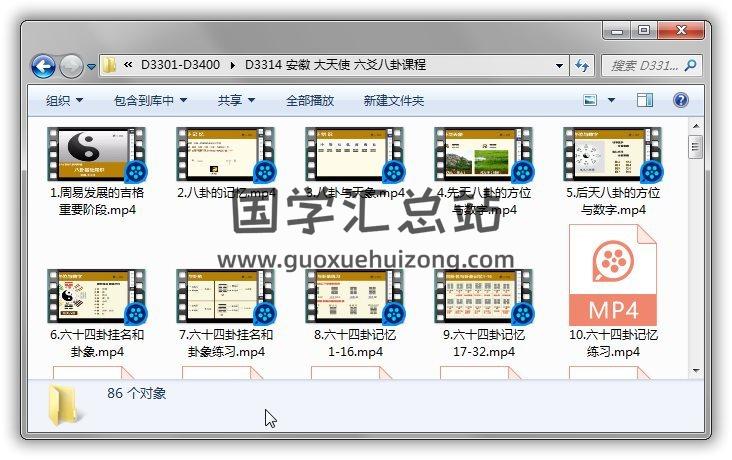The width and height of the screenshot is (732, 460).
Task: Toggle the preview pane icon
Action: click(x=645, y=100)
